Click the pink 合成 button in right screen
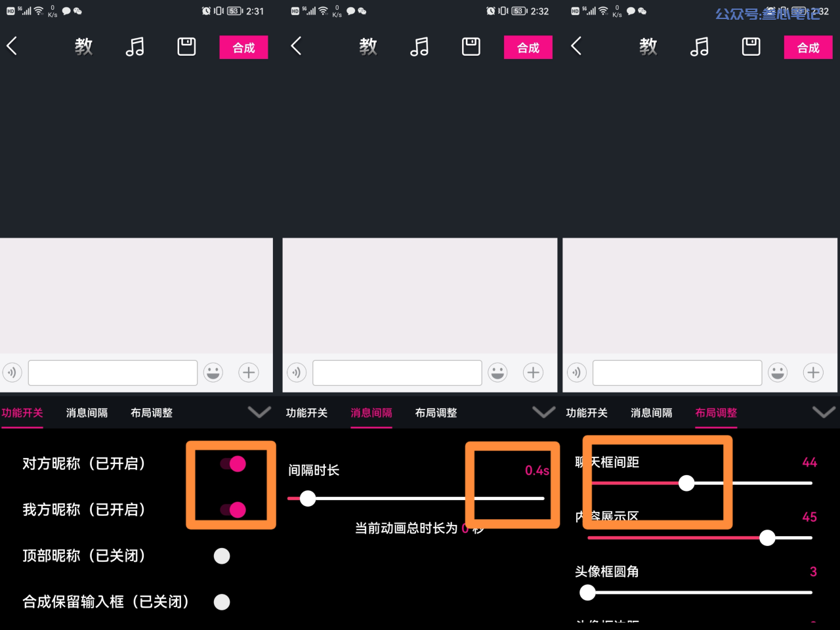The height and width of the screenshot is (630, 840). tap(808, 47)
